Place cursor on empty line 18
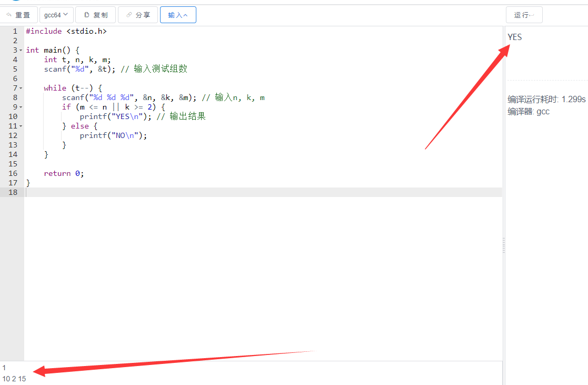The height and width of the screenshot is (385, 588). pos(263,193)
